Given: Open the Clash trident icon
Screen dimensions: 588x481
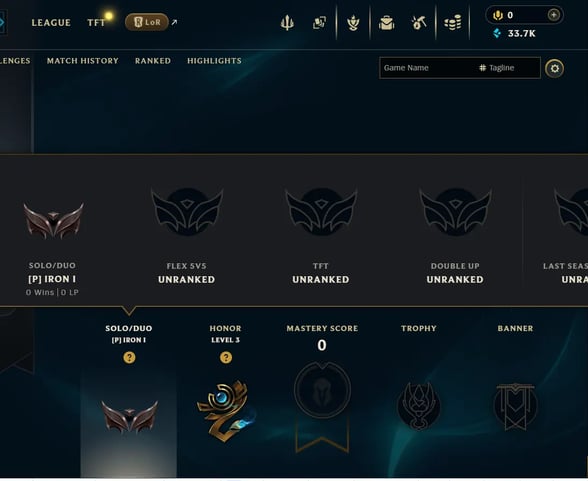Looking at the screenshot, I should coord(287,23).
